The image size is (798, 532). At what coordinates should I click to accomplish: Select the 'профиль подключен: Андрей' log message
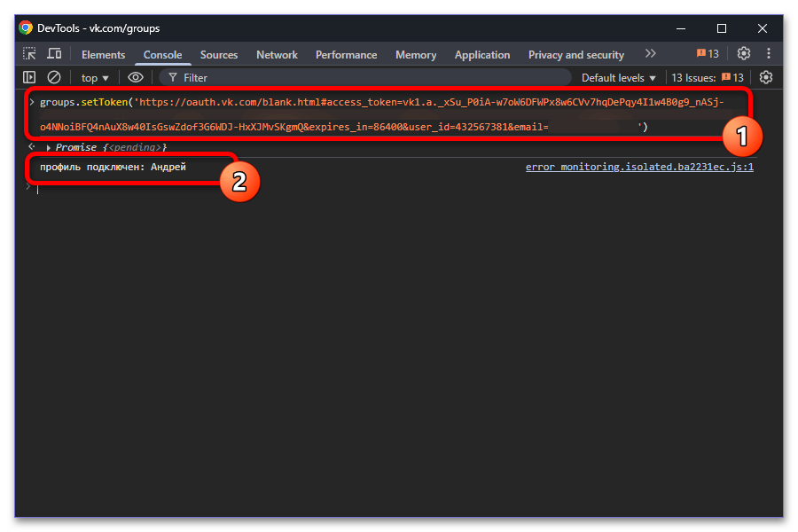pos(113,167)
